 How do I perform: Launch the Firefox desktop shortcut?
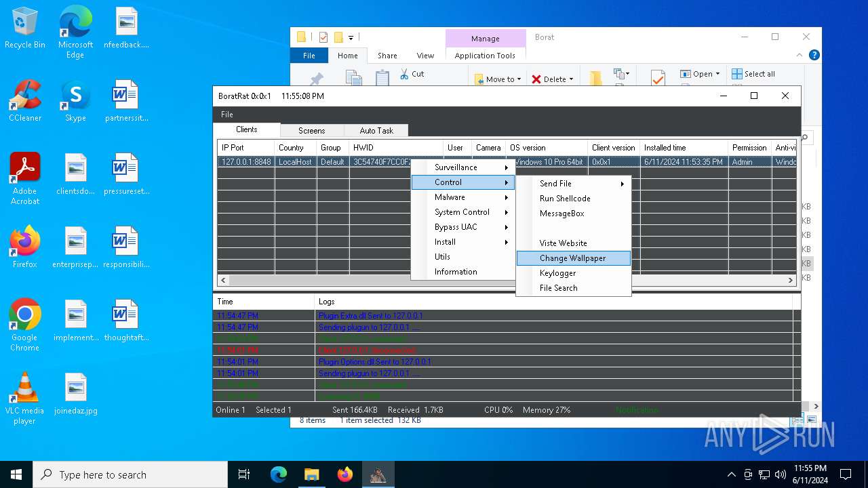pyautogui.click(x=25, y=248)
